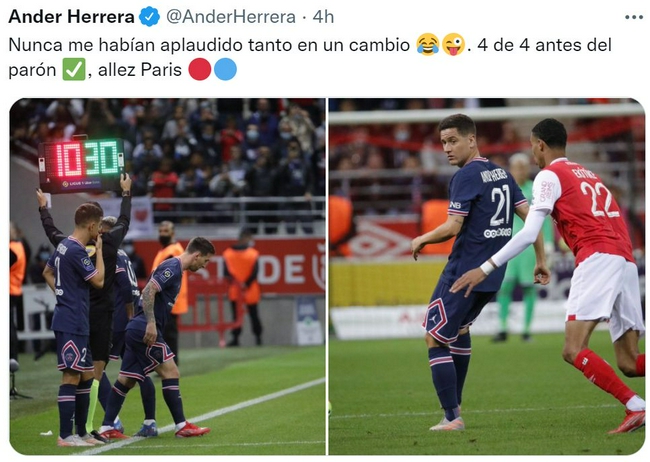Open the right photo with number 21
This screenshot has height=462, width=650.
(487, 277)
